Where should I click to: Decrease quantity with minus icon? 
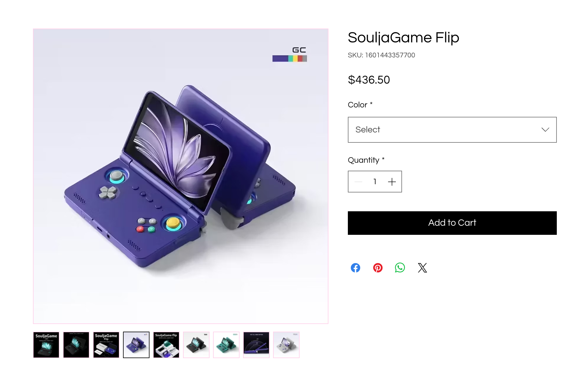(x=358, y=182)
